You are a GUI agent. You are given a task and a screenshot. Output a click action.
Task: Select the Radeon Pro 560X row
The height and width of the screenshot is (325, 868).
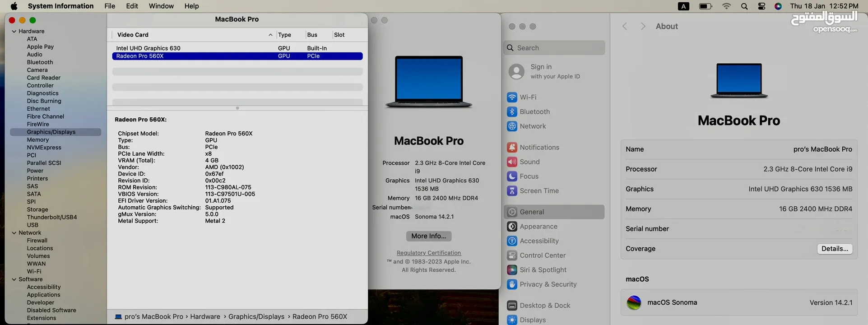tap(237, 56)
